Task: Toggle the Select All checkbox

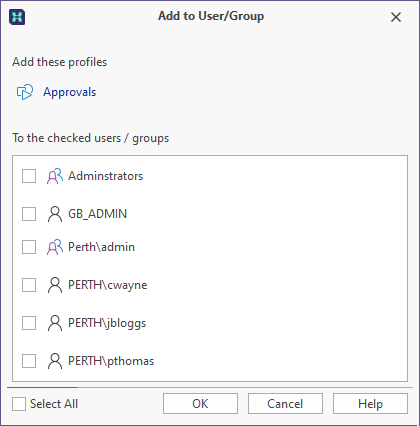Action: coord(19,404)
